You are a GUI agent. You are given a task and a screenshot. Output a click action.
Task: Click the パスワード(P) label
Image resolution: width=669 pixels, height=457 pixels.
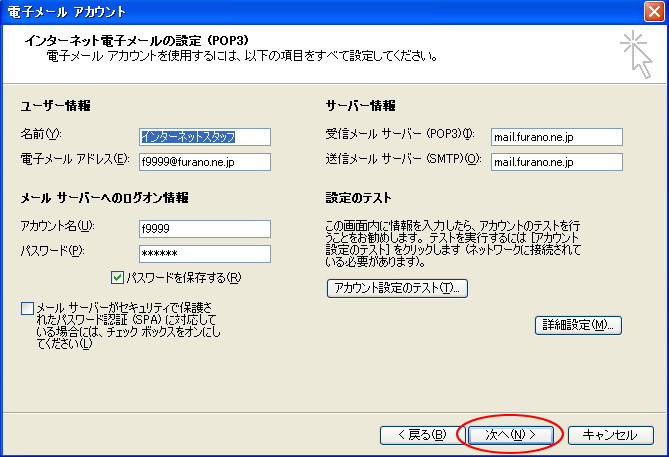pyautogui.click(x=52, y=250)
